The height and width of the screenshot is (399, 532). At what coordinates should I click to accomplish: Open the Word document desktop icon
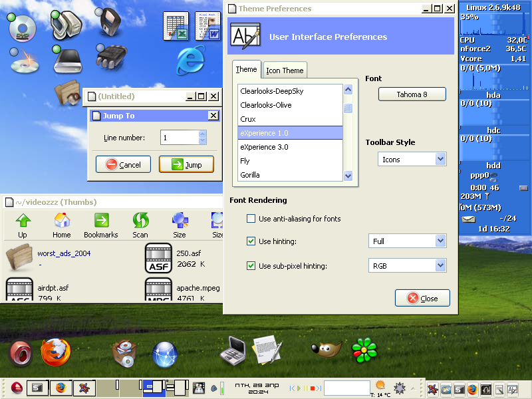(208, 26)
